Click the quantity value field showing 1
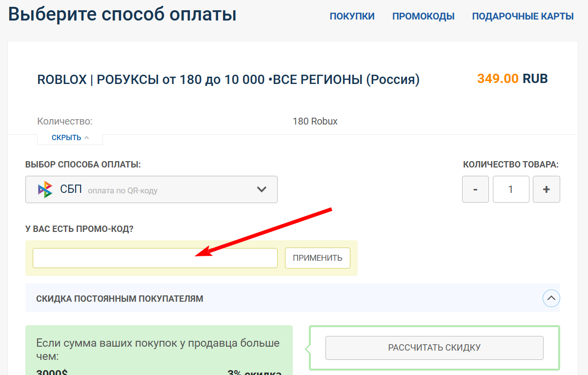The height and width of the screenshot is (375, 588). (511, 189)
